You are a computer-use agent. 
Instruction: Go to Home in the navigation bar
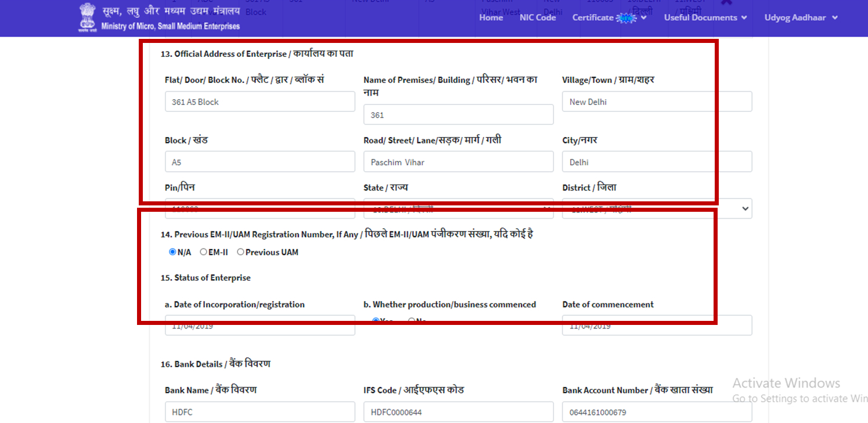coord(491,17)
